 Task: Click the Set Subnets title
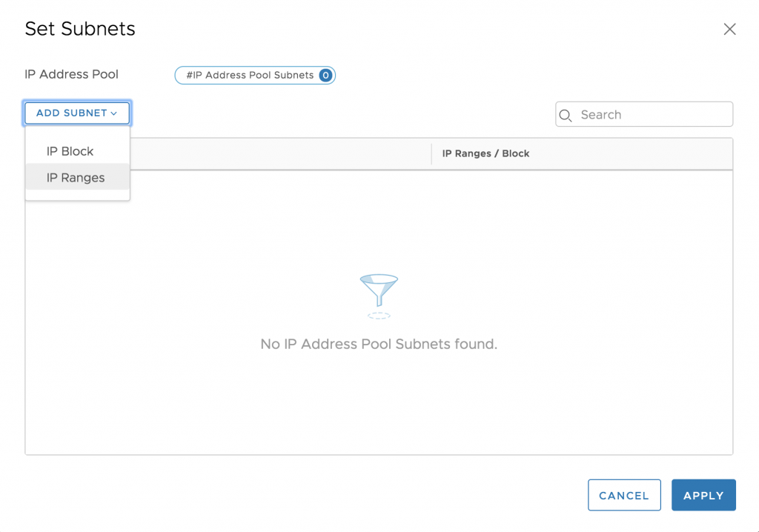pyautogui.click(x=80, y=29)
